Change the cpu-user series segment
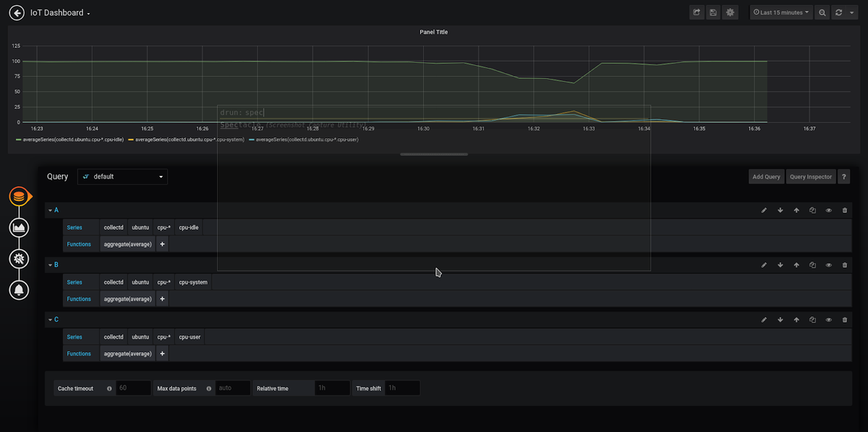868x432 pixels. (190, 336)
